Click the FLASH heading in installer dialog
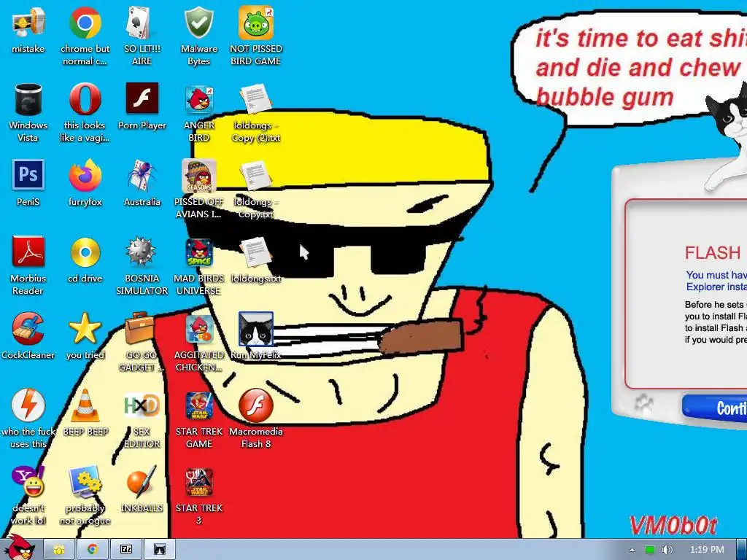The height and width of the screenshot is (560, 747). pos(713,252)
